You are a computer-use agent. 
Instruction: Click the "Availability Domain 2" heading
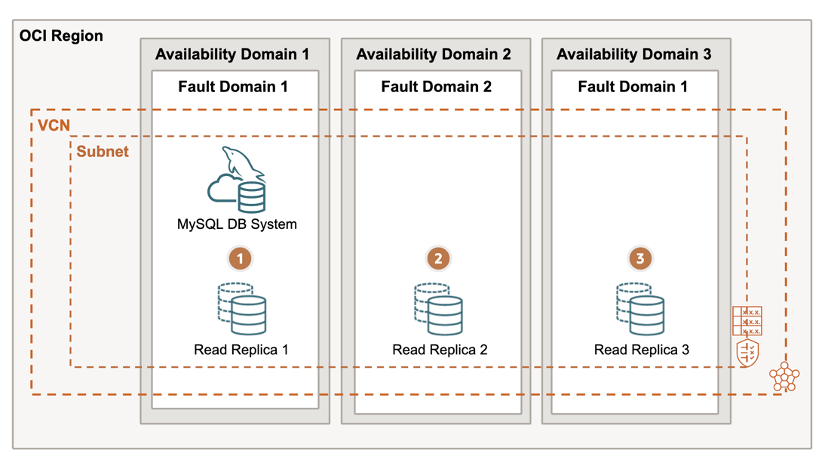434,54
